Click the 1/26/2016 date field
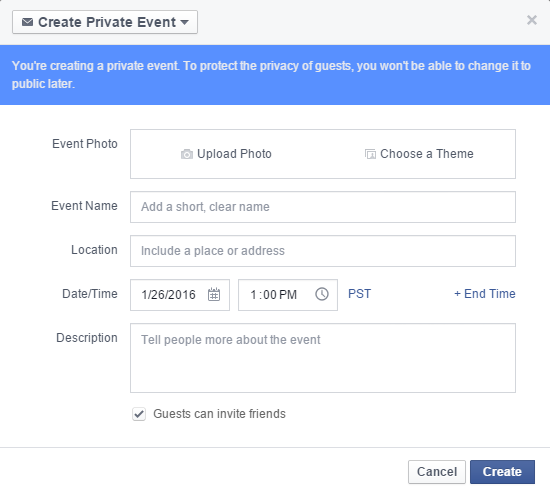This screenshot has width=550, height=496. point(180,295)
